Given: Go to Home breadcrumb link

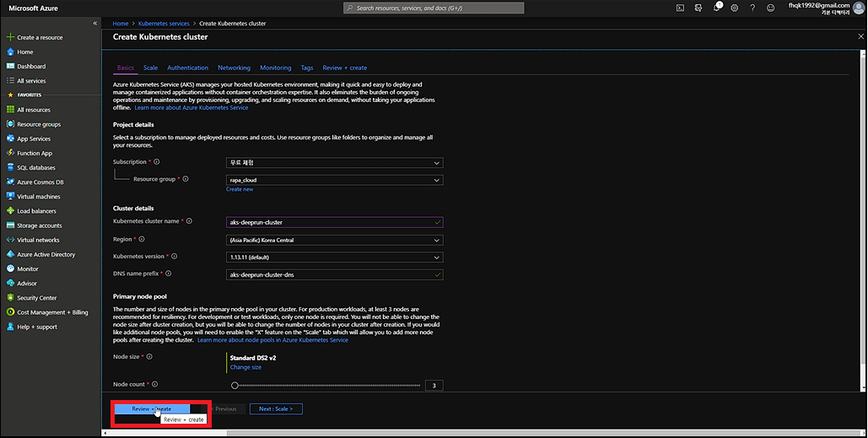Looking at the screenshot, I should (x=120, y=24).
